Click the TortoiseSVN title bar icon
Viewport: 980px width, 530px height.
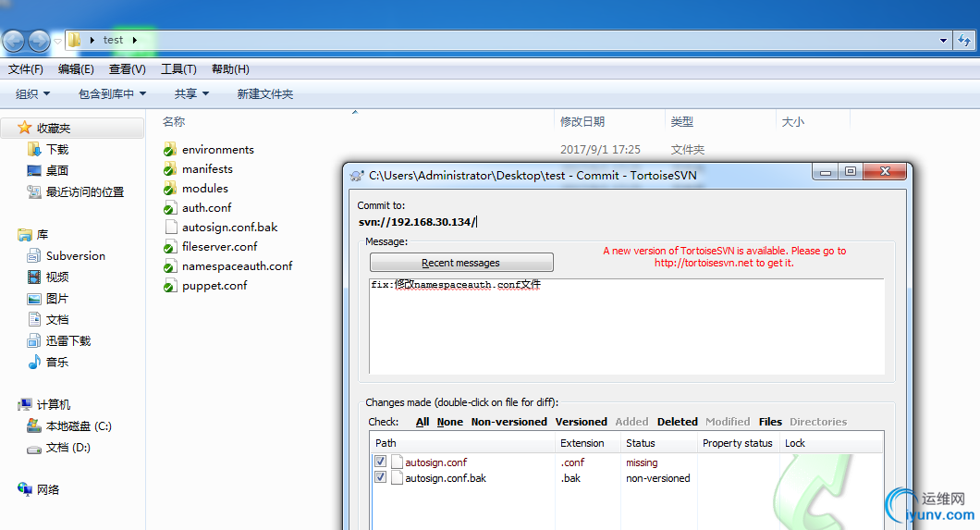[x=357, y=176]
